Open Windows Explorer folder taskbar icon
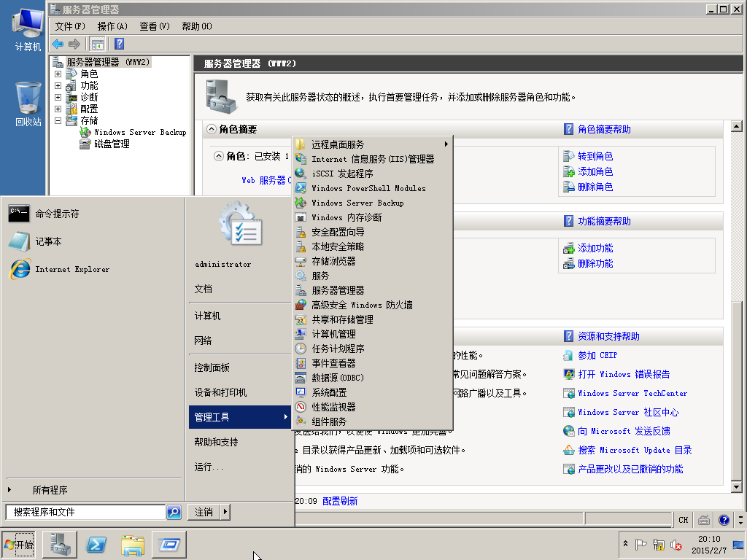Image resolution: width=747 pixels, height=560 pixels. click(x=133, y=545)
